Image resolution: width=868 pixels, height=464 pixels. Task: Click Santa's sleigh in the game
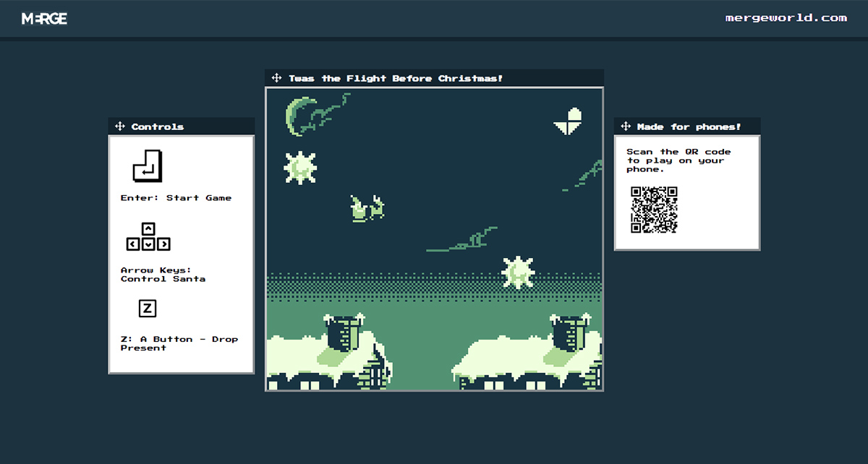[367, 208]
